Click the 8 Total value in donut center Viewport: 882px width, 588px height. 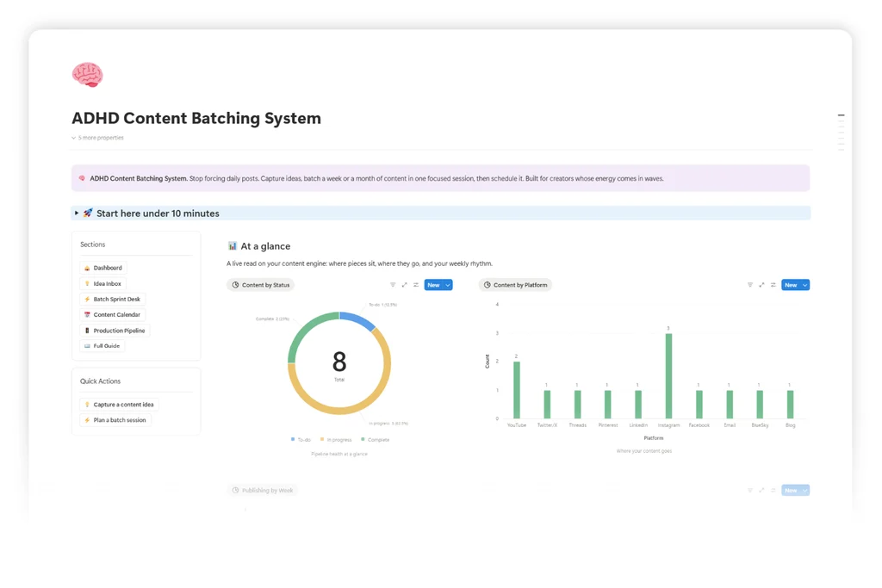pos(339,364)
